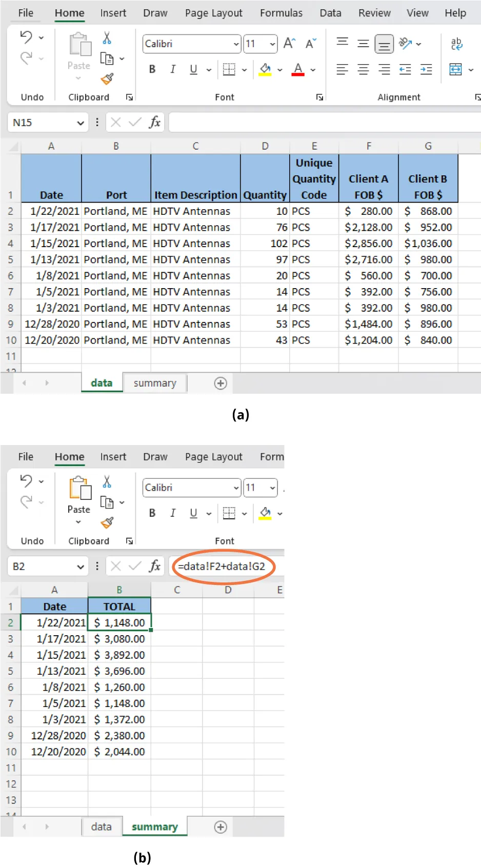Open the Alignment group dialog launcher
481x868 pixels.
(x=477, y=97)
